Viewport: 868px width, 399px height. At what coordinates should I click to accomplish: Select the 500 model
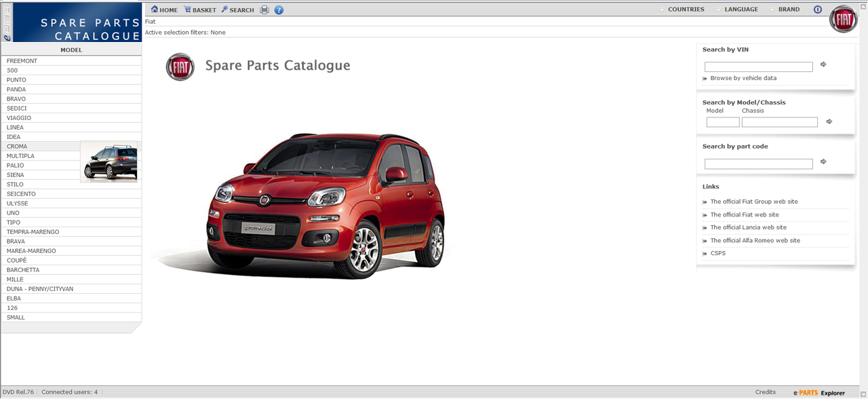(x=71, y=71)
